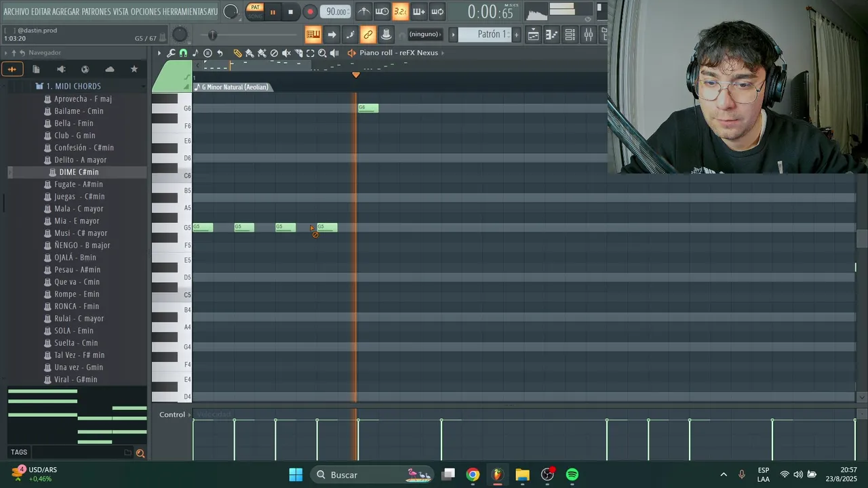Viewport: 868px width, 488px height.
Task: Click the tempo field showing 90.000
Action: (336, 12)
